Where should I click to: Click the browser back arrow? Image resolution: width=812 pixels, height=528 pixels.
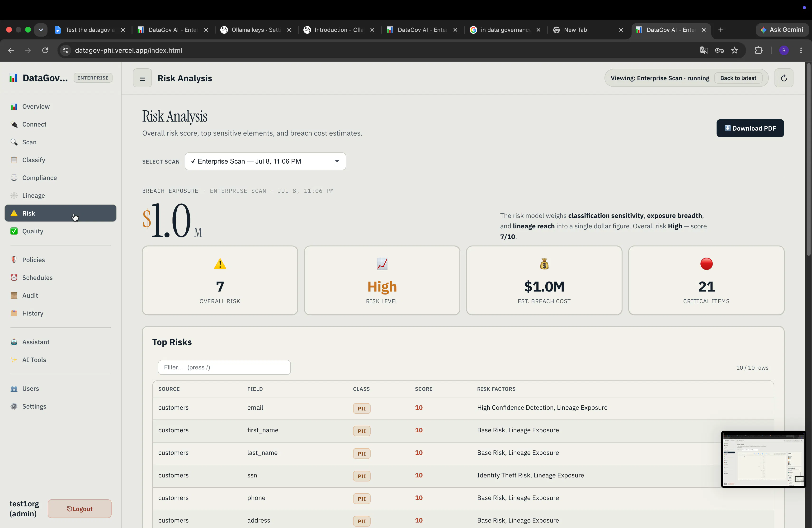11,51
